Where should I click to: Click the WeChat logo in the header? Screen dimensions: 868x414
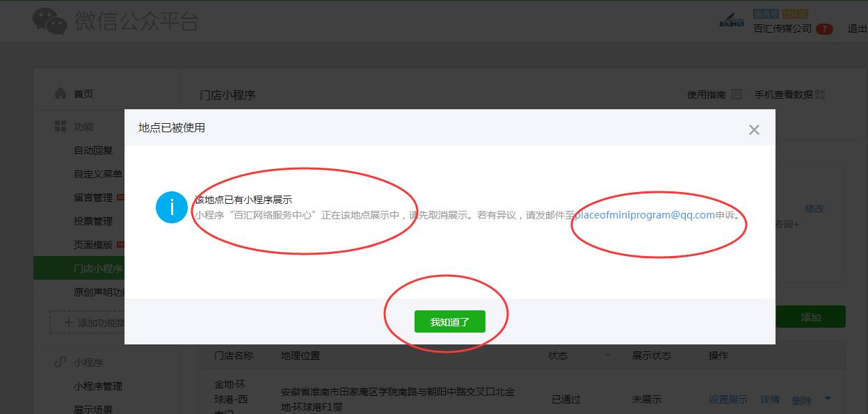click(49, 22)
